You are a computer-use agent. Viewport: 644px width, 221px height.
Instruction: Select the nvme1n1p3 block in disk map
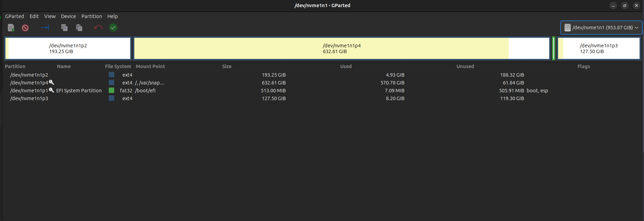point(599,48)
